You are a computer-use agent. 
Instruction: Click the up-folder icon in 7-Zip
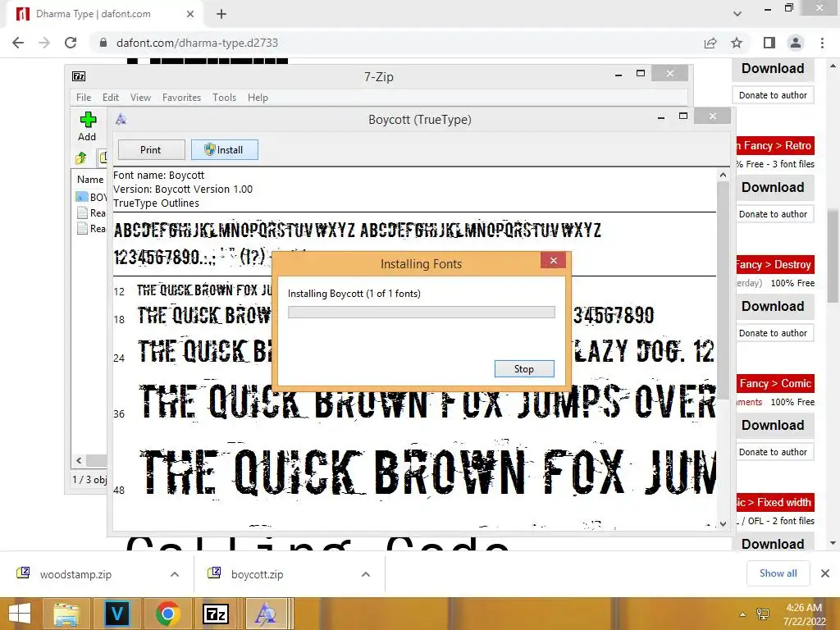click(81, 157)
